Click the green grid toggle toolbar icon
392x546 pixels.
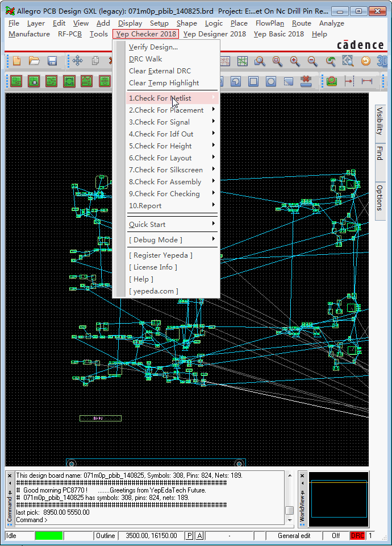click(x=243, y=61)
